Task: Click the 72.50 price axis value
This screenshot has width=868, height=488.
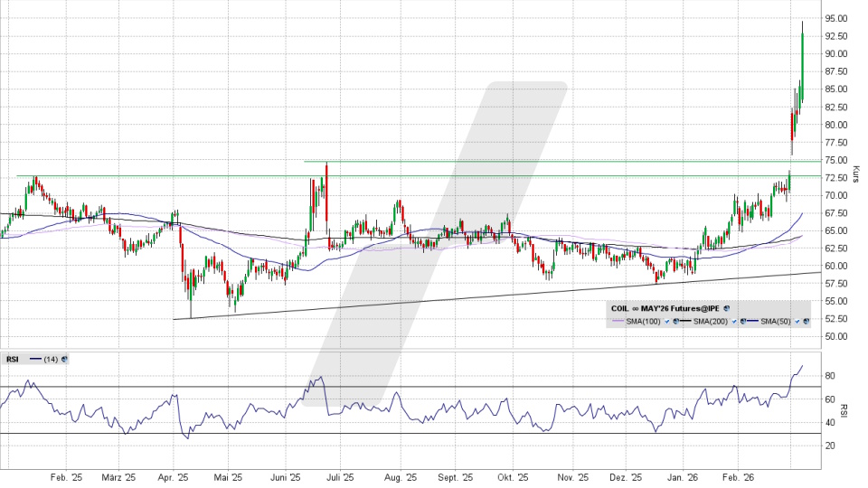Action: tap(835, 178)
